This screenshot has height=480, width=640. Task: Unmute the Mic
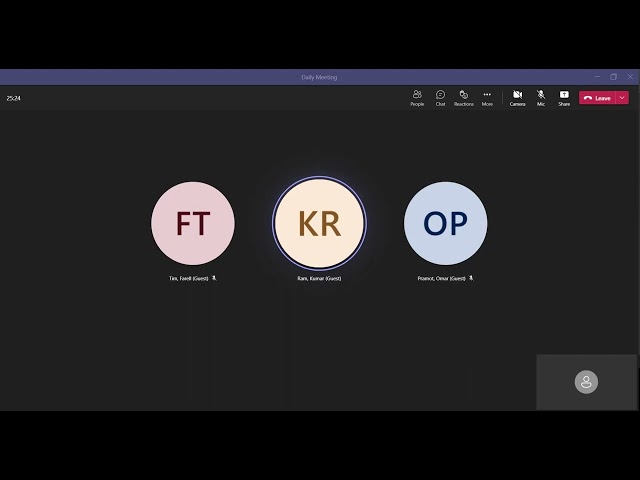tap(541, 98)
